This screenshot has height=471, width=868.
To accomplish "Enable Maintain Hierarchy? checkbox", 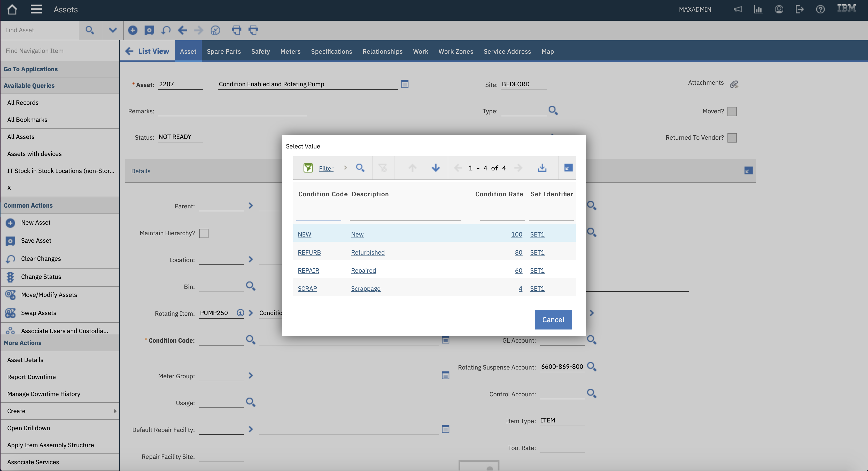I will [204, 233].
